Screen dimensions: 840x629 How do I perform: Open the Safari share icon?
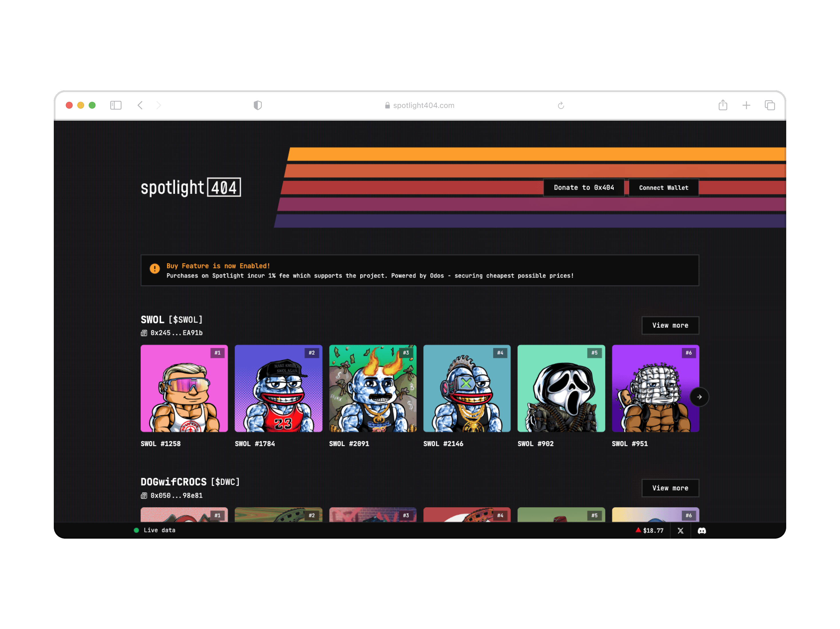click(722, 105)
